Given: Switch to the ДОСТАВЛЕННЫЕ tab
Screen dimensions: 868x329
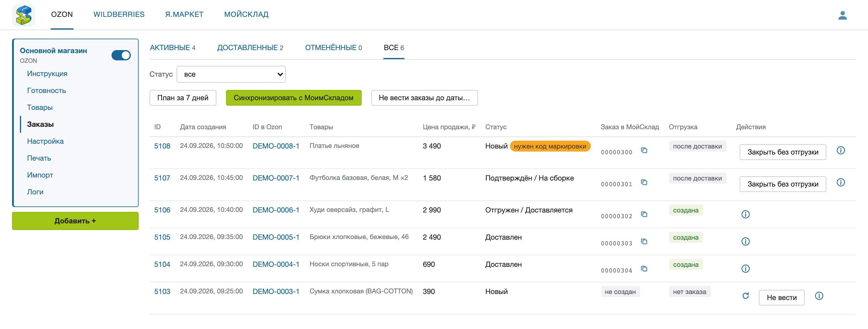Looking at the screenshot, I should (x=250, y=48).
